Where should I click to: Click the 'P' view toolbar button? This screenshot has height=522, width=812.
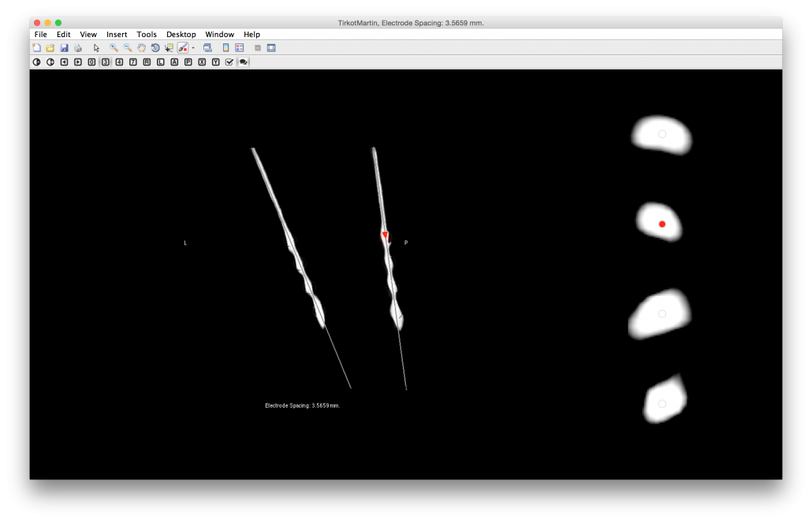188,62
